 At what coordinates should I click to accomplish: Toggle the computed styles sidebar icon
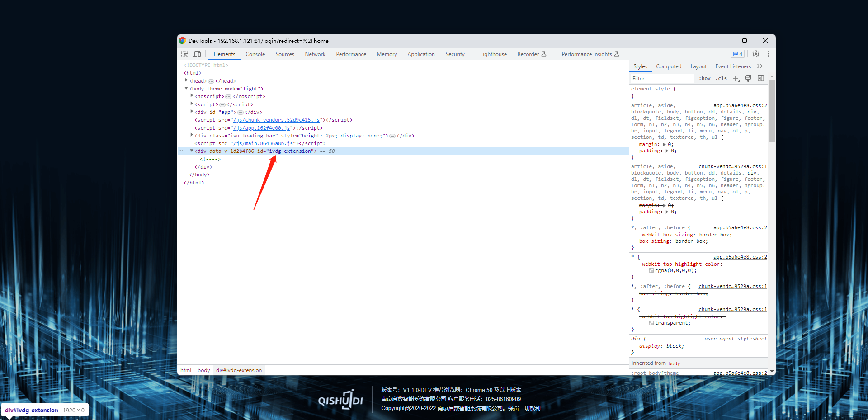[x=761, y=78]
